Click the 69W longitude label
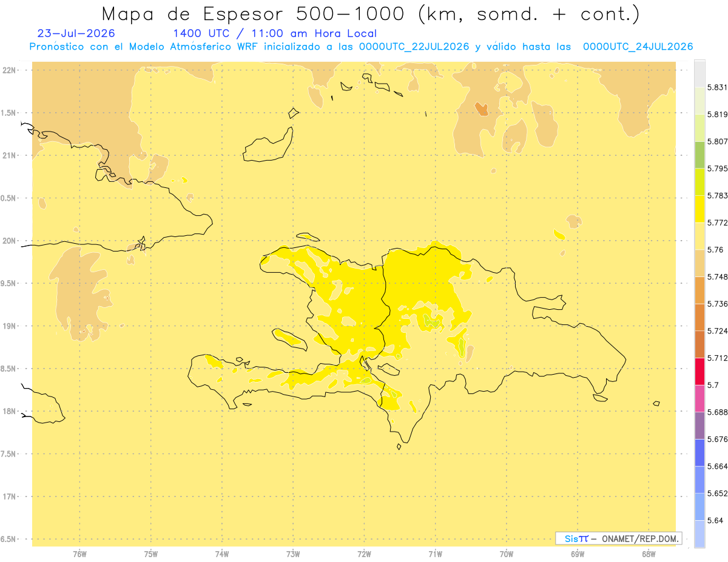 (x=578, y=554)
